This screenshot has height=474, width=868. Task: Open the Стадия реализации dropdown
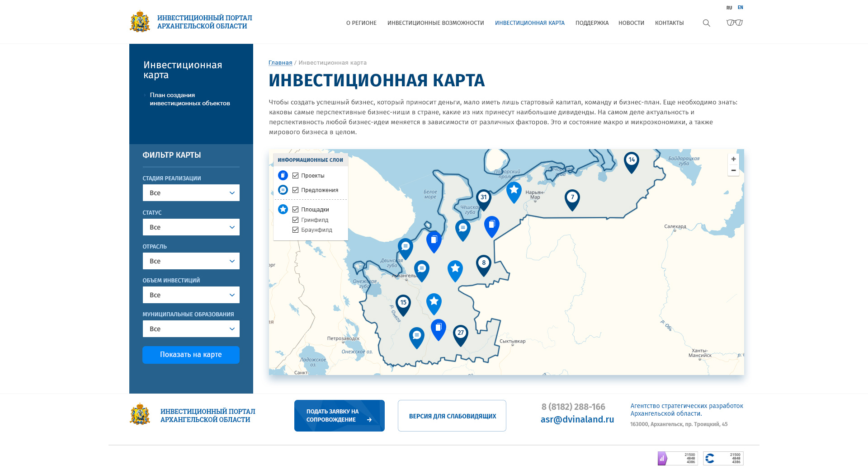(x=191, y=193)
